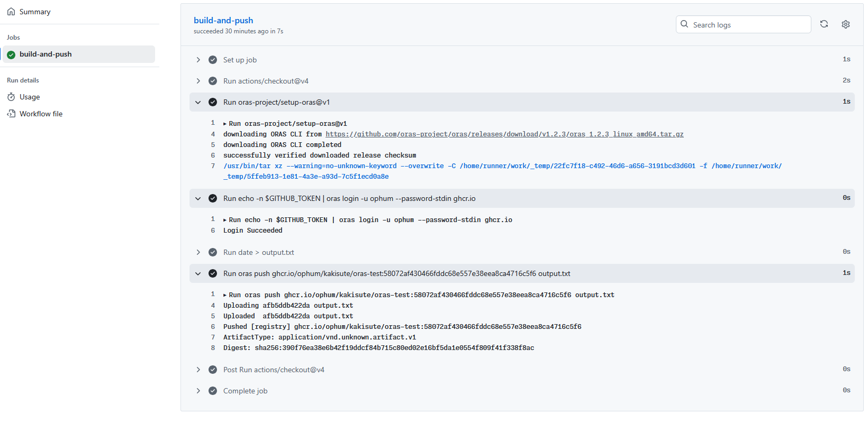Open the Usage run details
Screen dimensions: 868x423
pos(30,97)
